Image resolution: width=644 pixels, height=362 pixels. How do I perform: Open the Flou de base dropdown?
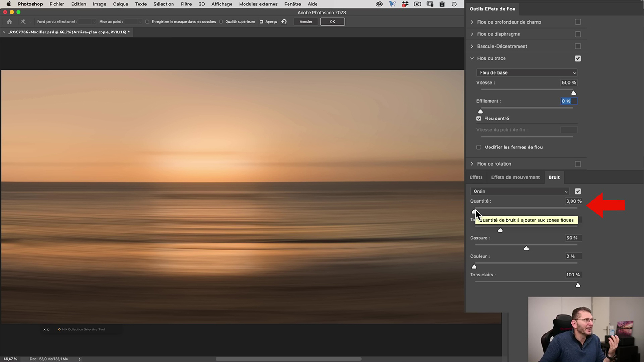(x=527, y=73)
